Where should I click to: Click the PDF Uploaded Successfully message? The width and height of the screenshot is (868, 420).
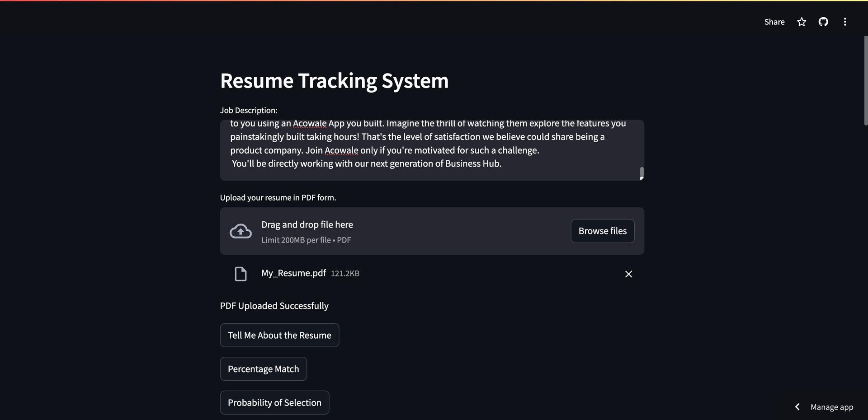(x=274, y=305)
